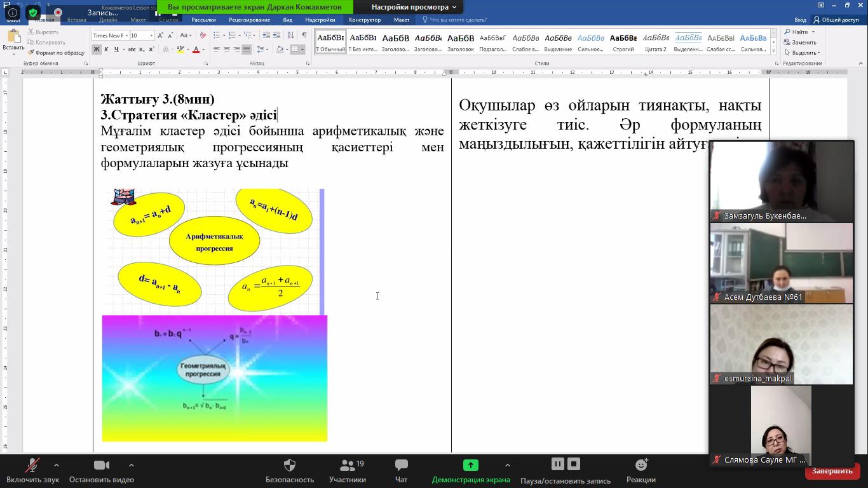Click sort A-Z icon
868x488 pixels.
(x=290, y=35)
